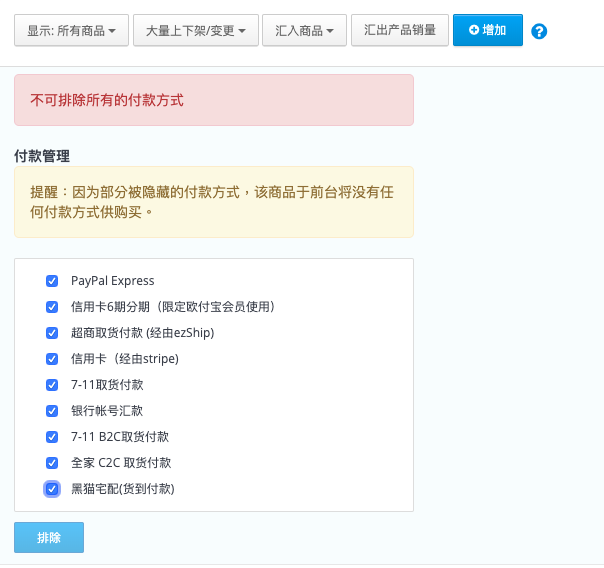Click the 7-11取货付款 label text
This screenshot has width=604, height=568.
coord(107,384)
